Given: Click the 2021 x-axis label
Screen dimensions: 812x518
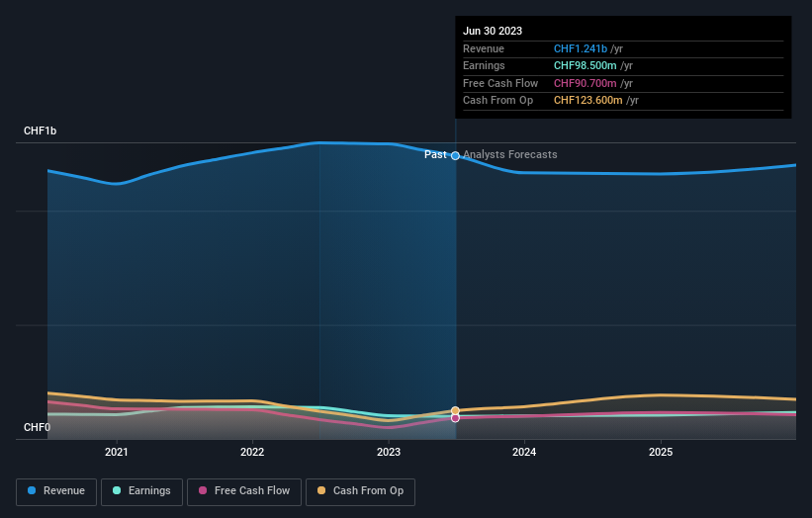Looking at the screenshot, I should [117, 453].
